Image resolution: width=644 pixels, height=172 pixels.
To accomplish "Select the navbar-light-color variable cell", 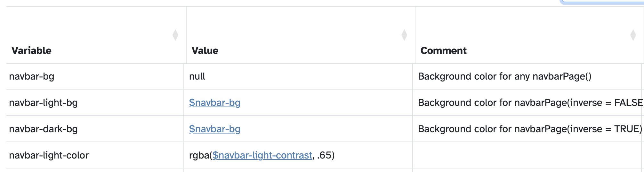I will coord(49,155).
